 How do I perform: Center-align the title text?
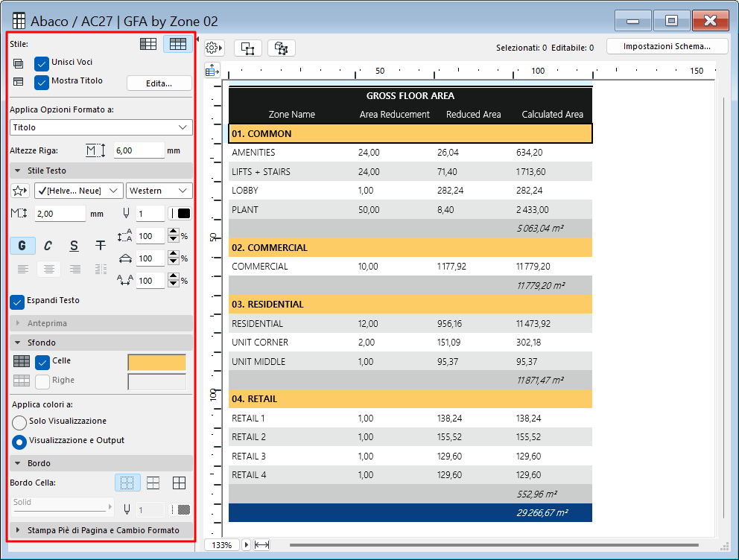pos(48,269)
